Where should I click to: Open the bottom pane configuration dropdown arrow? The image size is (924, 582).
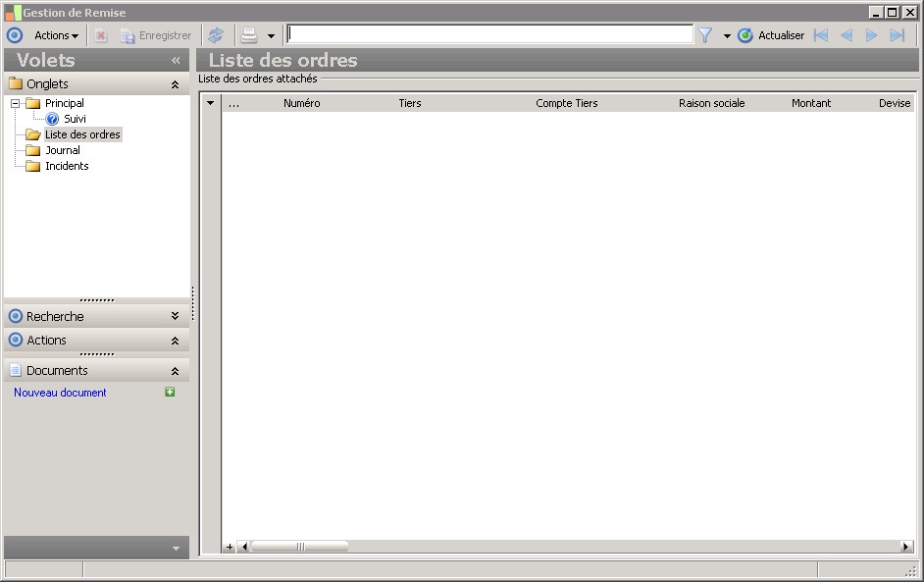tap(176, 549)
